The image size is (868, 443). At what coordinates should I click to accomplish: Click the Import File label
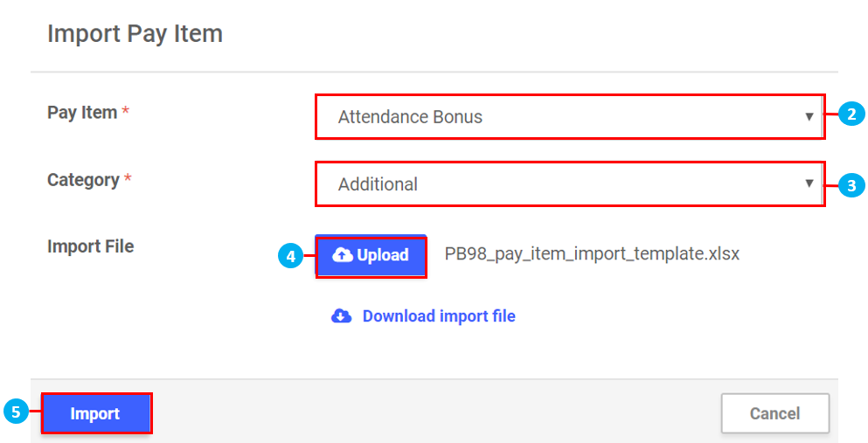91,246
